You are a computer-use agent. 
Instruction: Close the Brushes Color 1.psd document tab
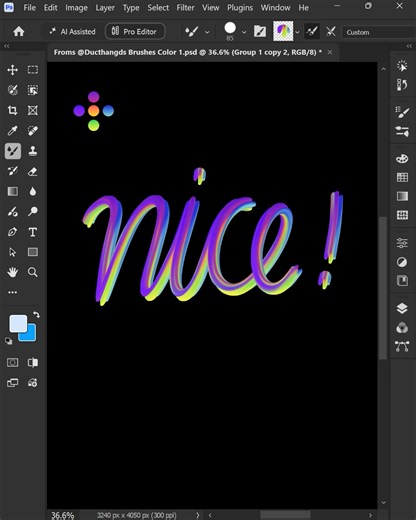click(x=330, y=52)
